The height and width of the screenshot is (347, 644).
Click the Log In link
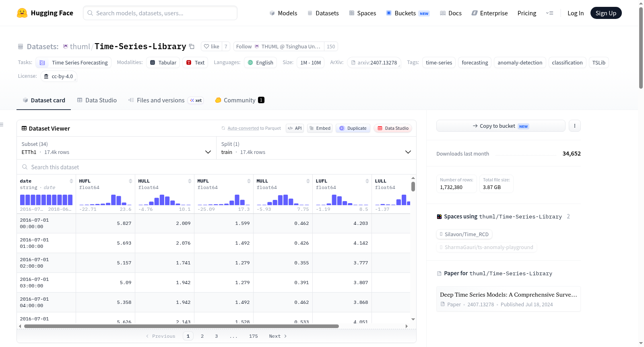pyautogui.click(x=576, y=13)
